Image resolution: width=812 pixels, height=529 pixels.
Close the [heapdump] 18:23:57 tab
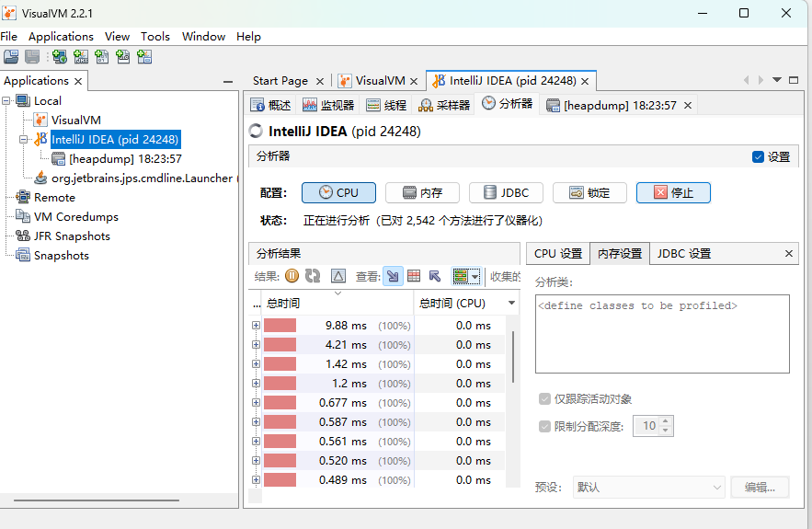tap(688, 106)
